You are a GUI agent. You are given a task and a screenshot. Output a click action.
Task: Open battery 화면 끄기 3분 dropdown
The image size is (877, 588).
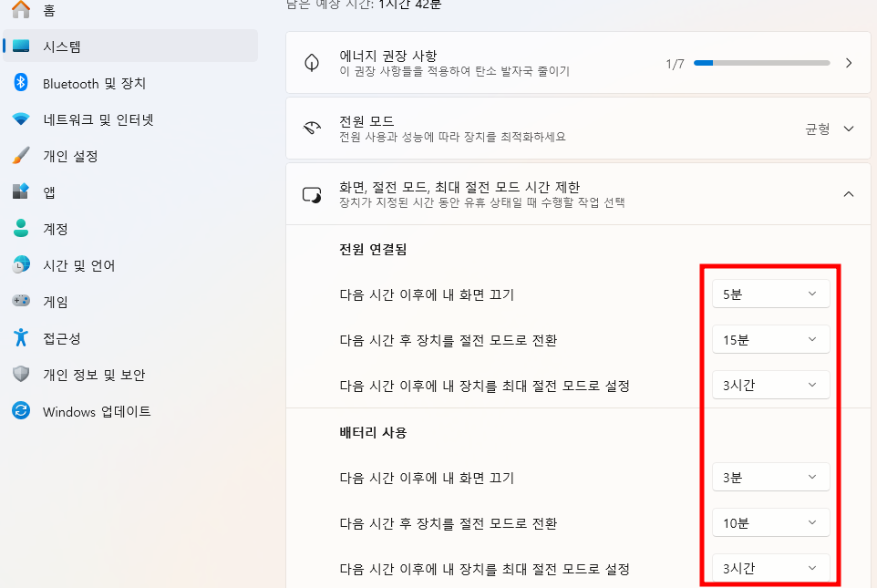tap(770, 477)
